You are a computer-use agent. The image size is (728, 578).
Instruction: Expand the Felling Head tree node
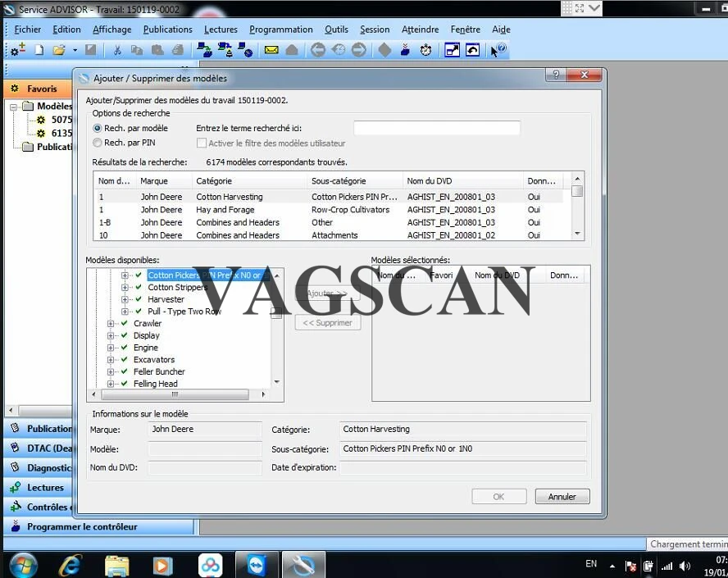click(x=110, y=384)
